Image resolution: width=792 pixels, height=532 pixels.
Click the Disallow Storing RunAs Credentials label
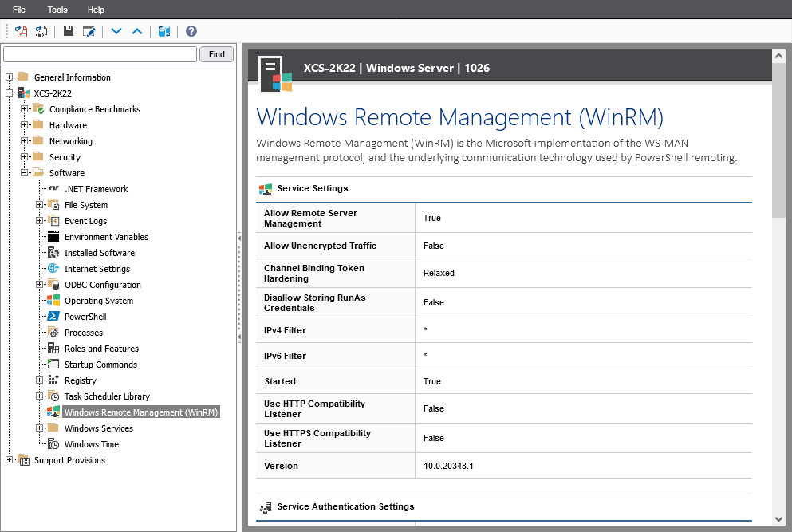[315, 302]
